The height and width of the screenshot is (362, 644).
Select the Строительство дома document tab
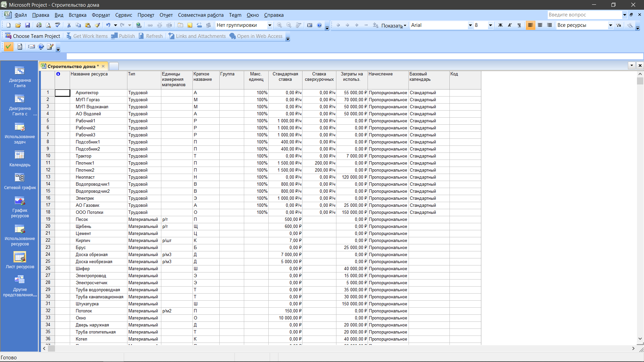73,66
